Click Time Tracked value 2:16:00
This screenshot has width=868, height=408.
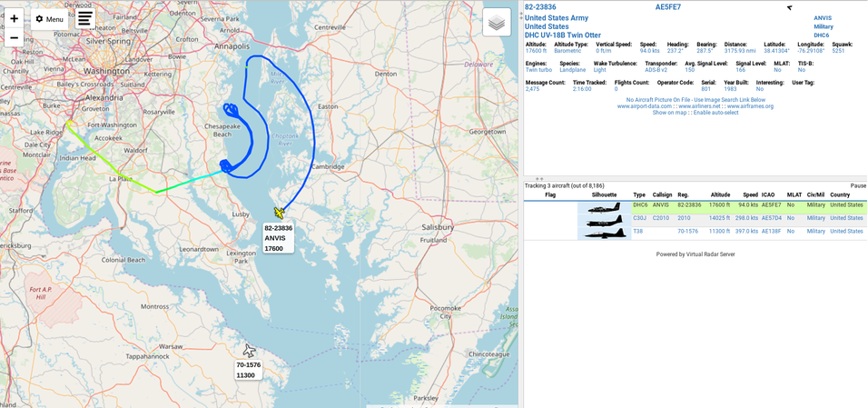click(x=581, y=89)
